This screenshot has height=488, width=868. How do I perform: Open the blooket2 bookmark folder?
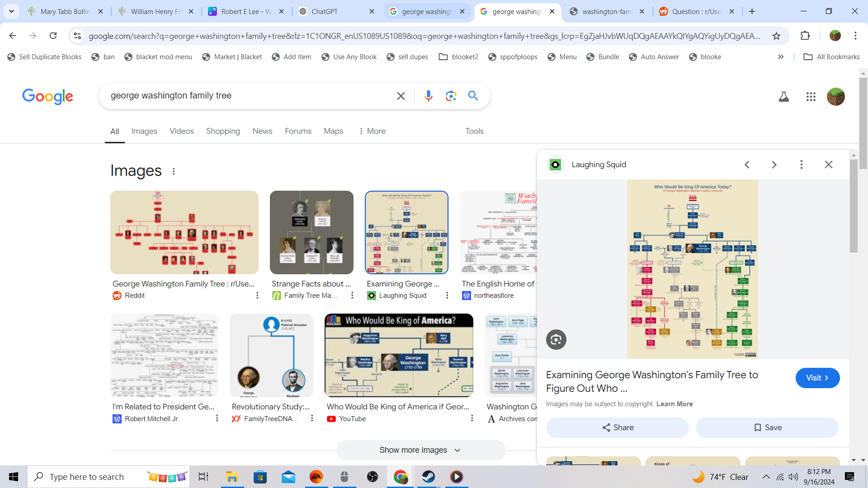click(x=458, y=57)
